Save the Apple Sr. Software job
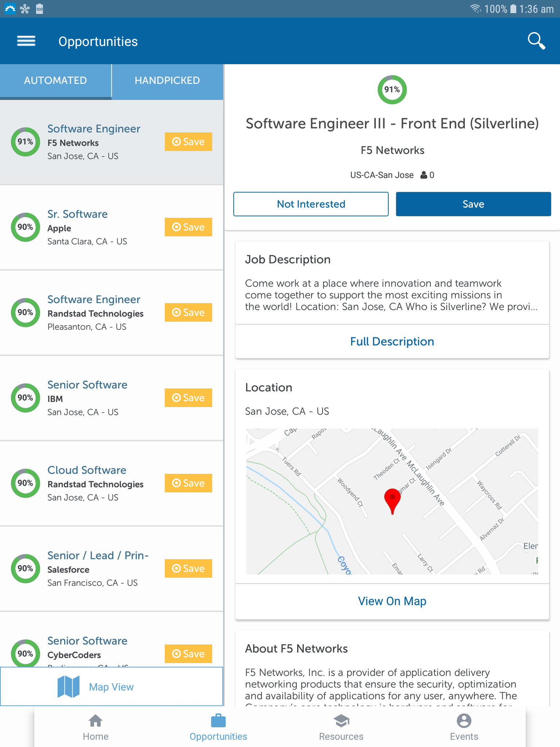The width and height of the screenshot is (560, 747). point(188,227)
